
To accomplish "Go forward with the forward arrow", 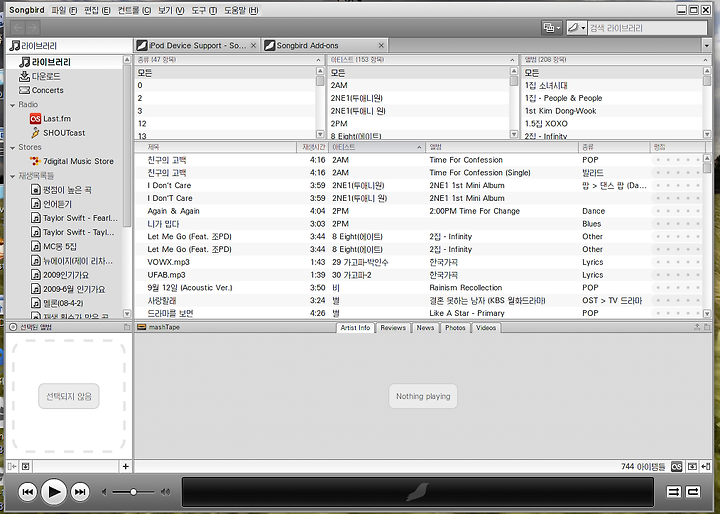I will (x=33, y=28).
